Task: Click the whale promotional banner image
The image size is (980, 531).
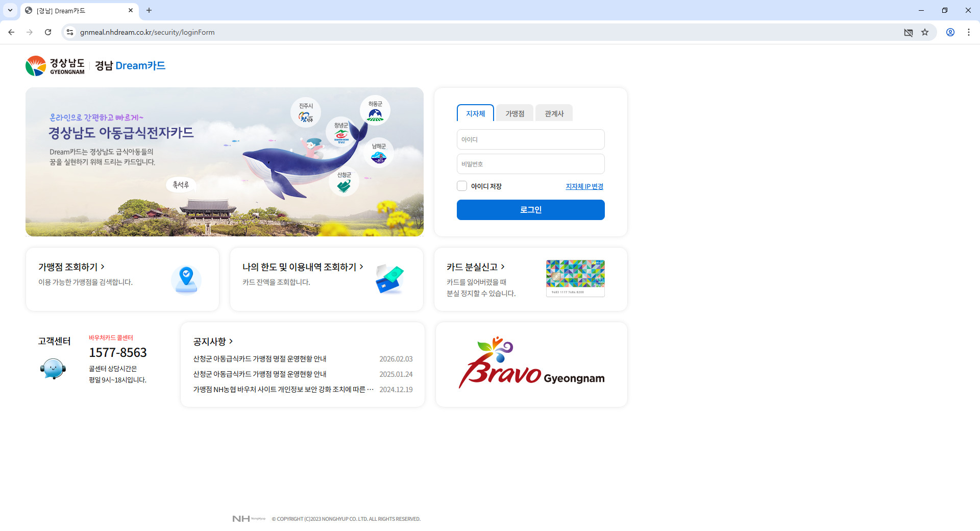Action: tap(225, 162)
